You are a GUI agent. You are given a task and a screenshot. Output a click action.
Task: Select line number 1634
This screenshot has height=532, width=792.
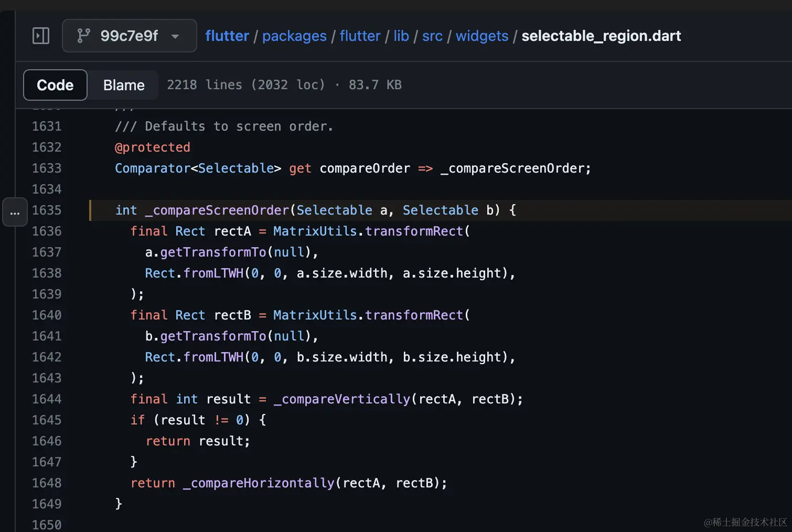pyautogui.click(x=47, y=189)
